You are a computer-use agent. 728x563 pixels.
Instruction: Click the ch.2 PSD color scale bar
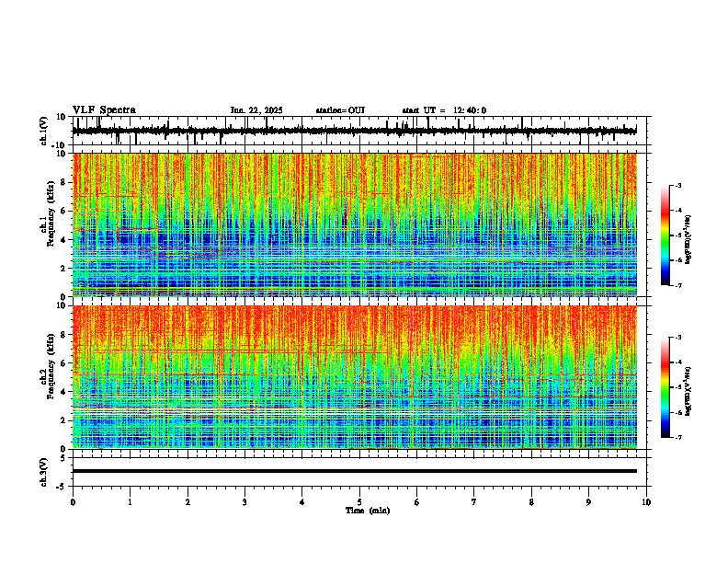(x=665, y=387)
